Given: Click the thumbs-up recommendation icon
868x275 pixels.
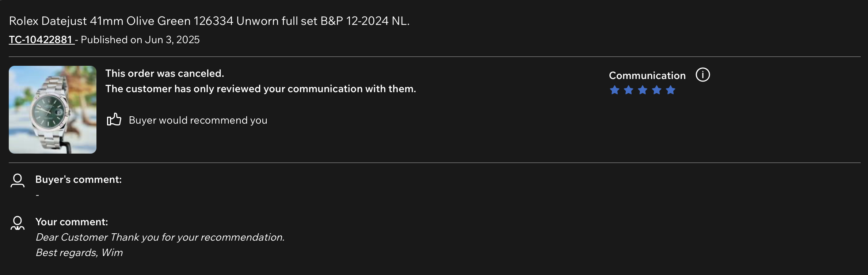Looking at the screenshot, I should click(x=114, y=120).
